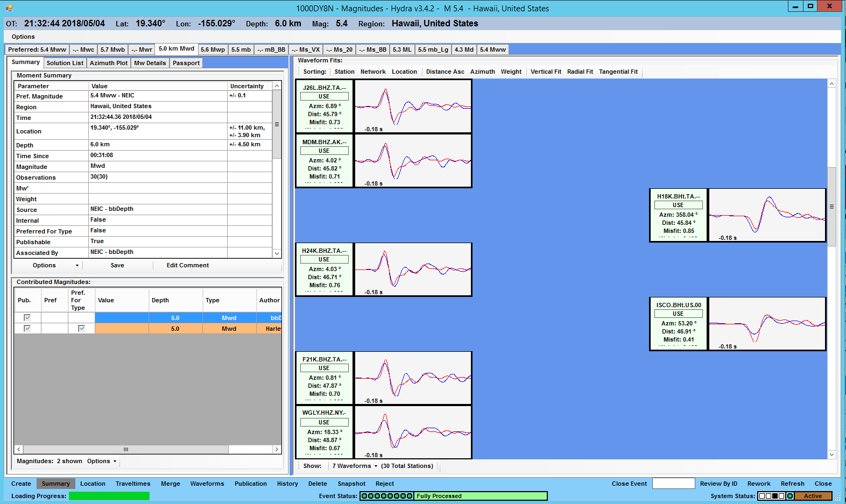Click the Publication button
This screenshot has height=504, width=846.
pos(251,484)
